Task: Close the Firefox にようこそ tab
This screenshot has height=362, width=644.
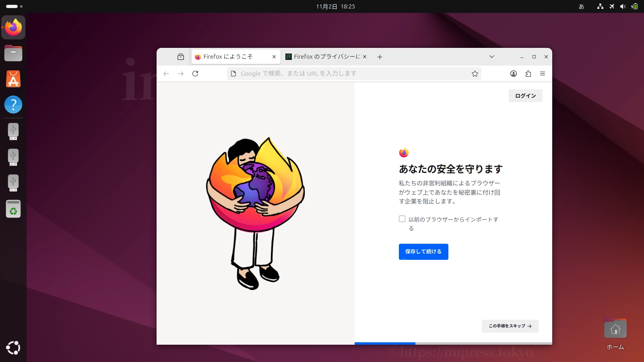Action: (x=274, y=57)
